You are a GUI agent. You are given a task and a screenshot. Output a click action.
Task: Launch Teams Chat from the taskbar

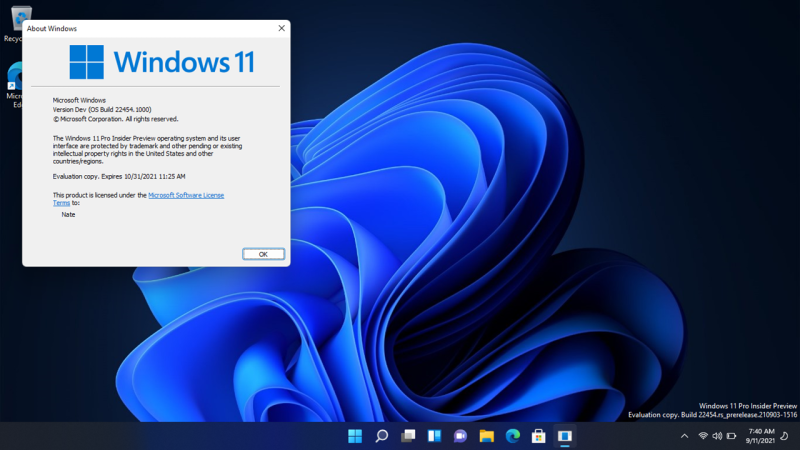pos(460,436)
